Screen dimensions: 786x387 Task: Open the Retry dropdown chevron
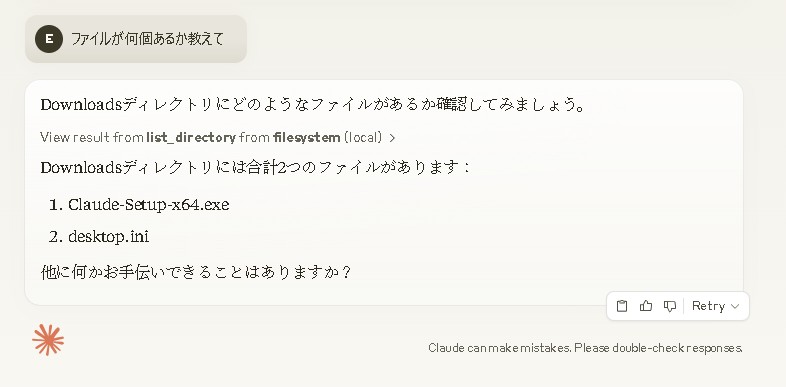735,306
